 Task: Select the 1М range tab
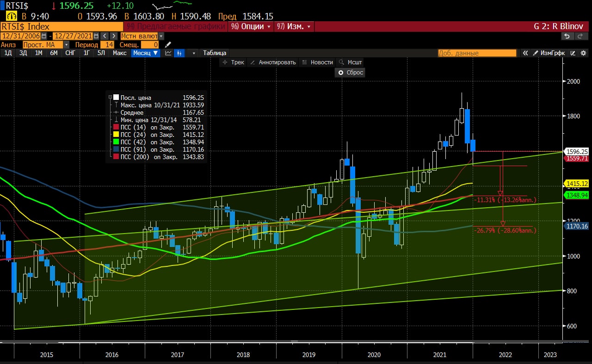(39, 53)
